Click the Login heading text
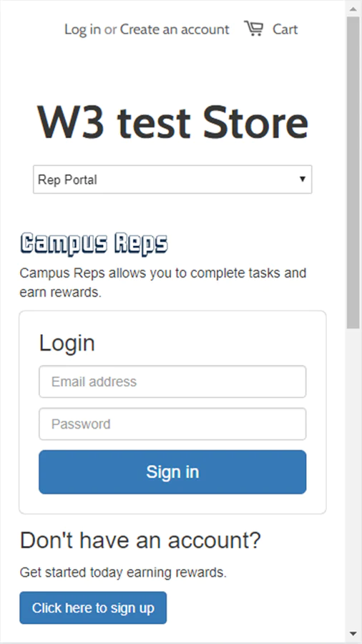 (x=67, y=343)
